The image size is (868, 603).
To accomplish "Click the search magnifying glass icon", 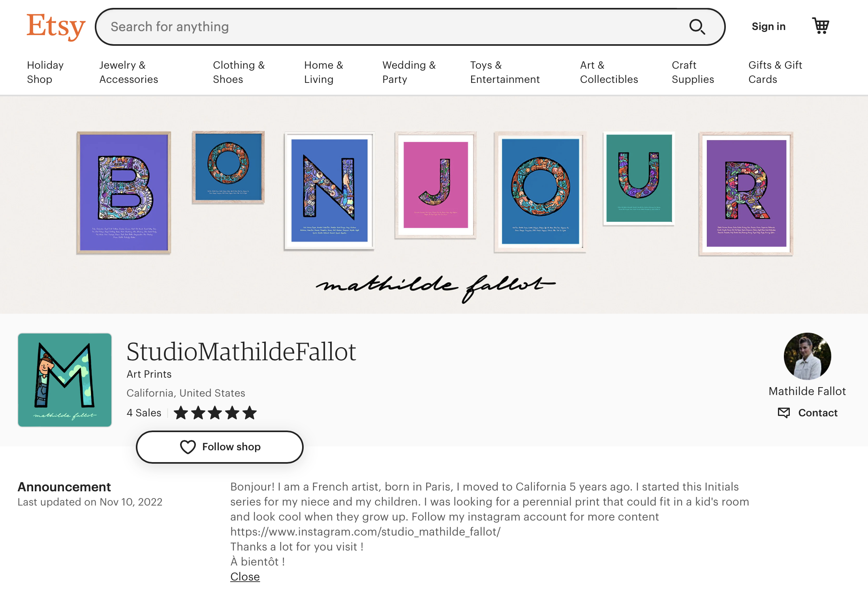I will 697,27.
